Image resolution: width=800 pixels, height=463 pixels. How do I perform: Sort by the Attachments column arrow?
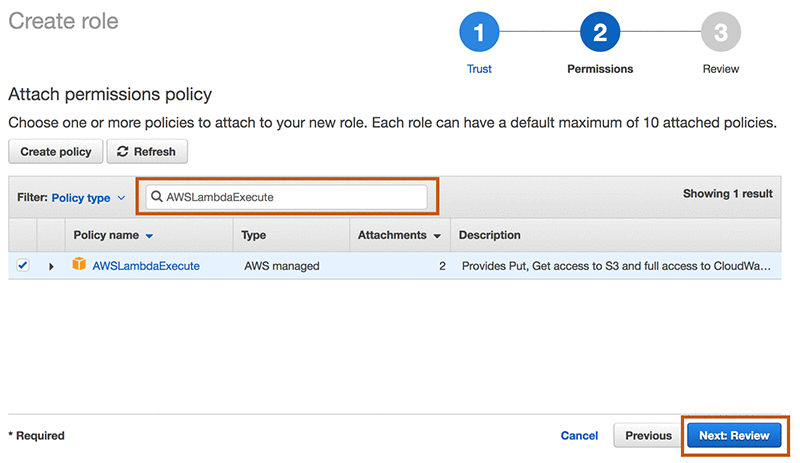437,236
